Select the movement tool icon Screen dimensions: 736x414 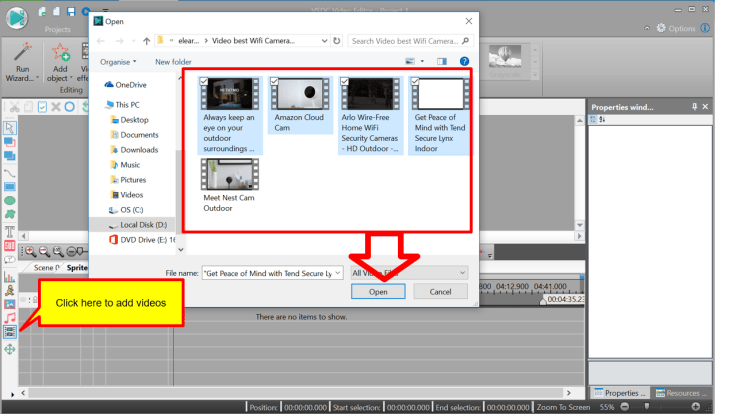point(9,349)
